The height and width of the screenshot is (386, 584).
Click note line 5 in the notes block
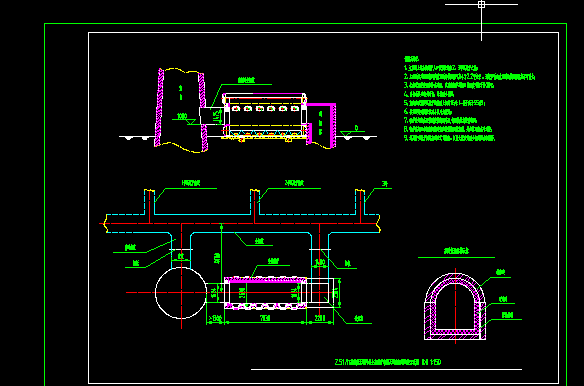click(445, 103)
